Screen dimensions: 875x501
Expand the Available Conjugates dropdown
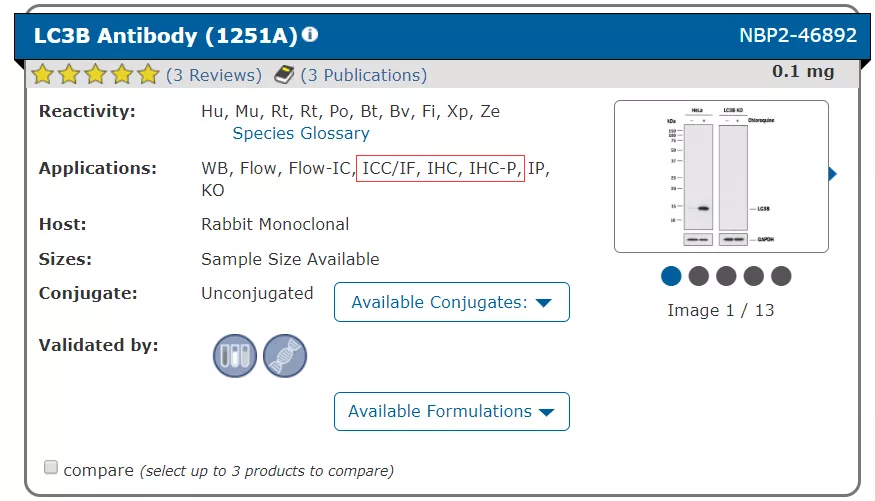tap(451, 302)
